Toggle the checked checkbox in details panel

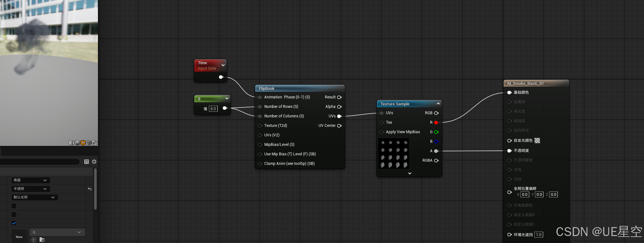(x=14, y=223)
